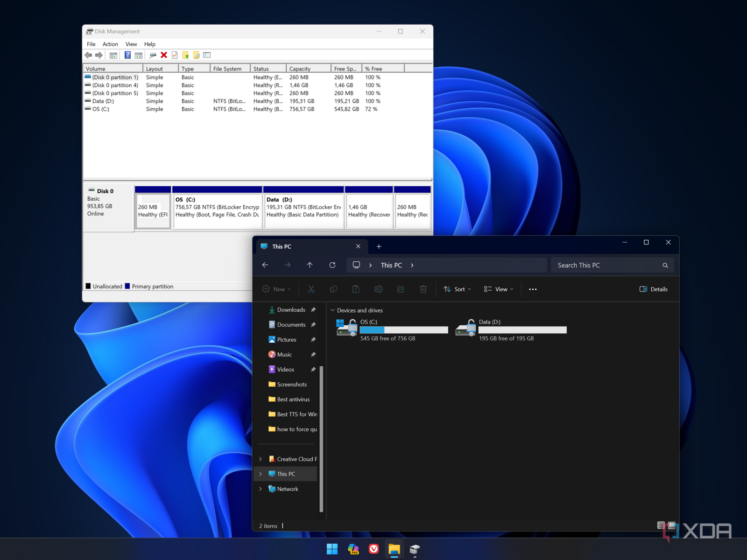The width and height of the screenshot is (747, 560).
Task: Click the red X delete volume icon
Action: click(163, 55)
